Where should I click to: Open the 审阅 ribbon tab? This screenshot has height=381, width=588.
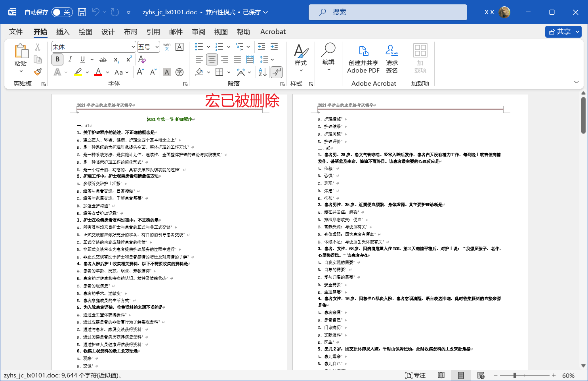pos(199,32)
